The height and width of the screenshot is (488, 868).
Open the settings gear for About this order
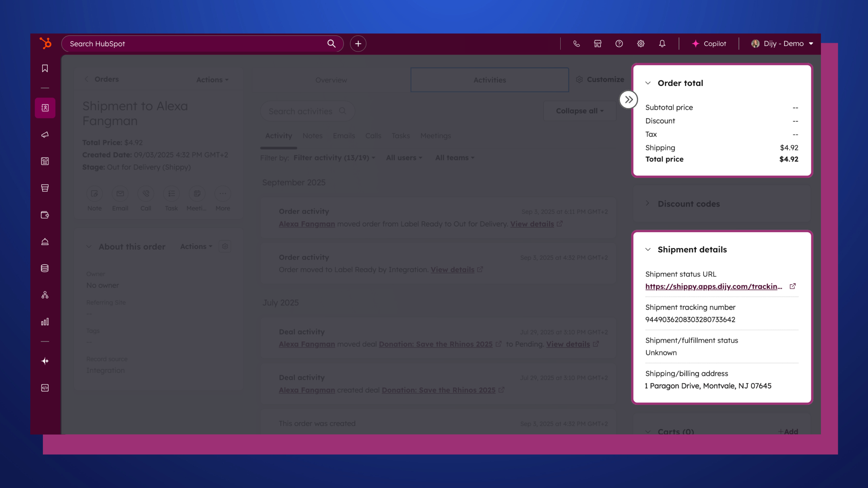point(225,246)
